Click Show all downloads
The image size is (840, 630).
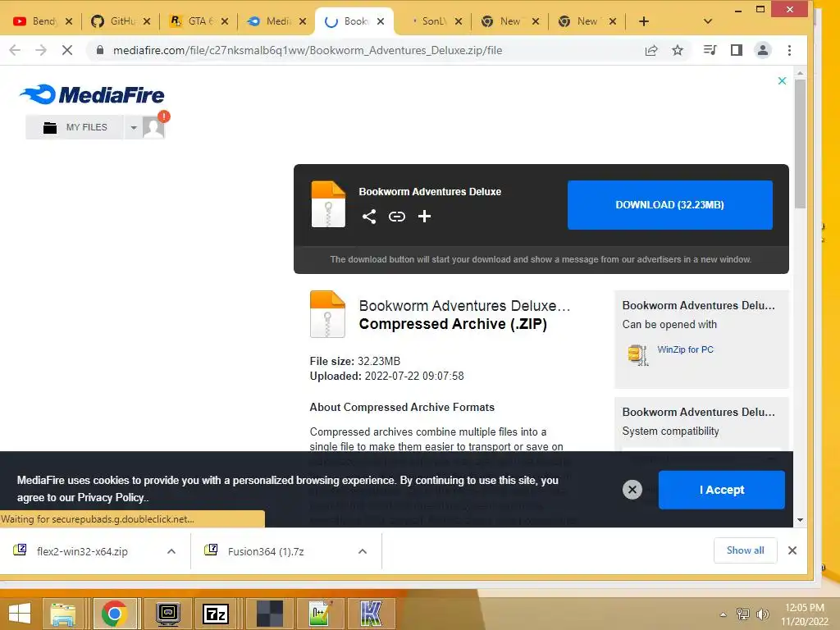tap(745, 550)
